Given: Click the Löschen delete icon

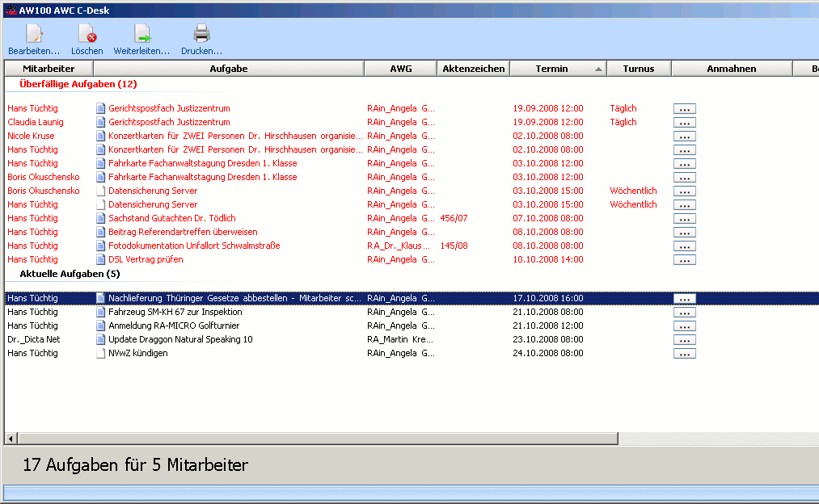Looking at the screenshot, I should (x=87, y=34).
